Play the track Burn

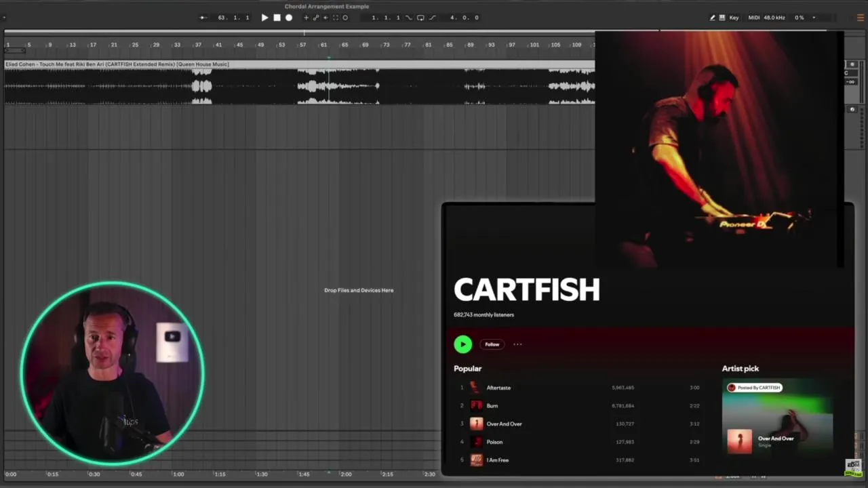pyautogui.click(x=492, y=406)
